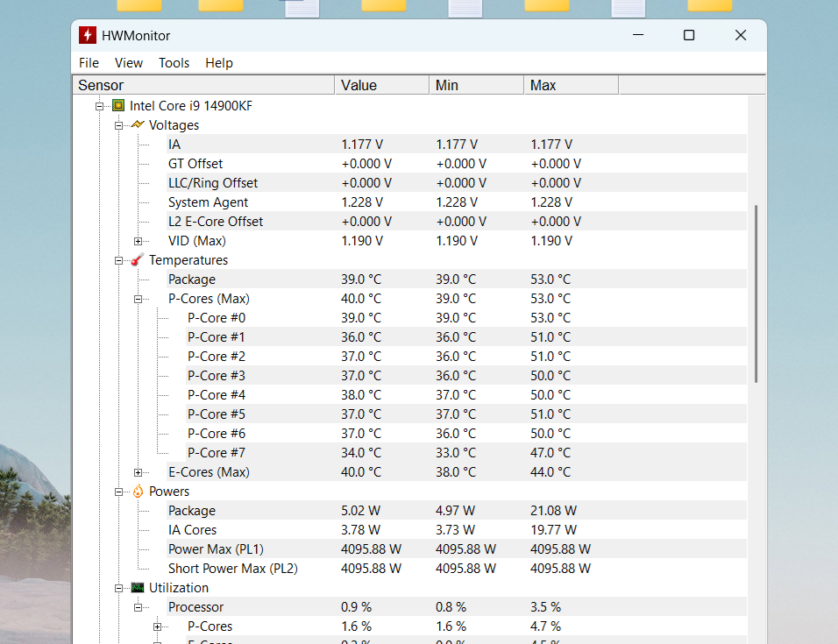
Task: Collapse the Utilization section
Action: pyautogui.click(x=118, y=589)
